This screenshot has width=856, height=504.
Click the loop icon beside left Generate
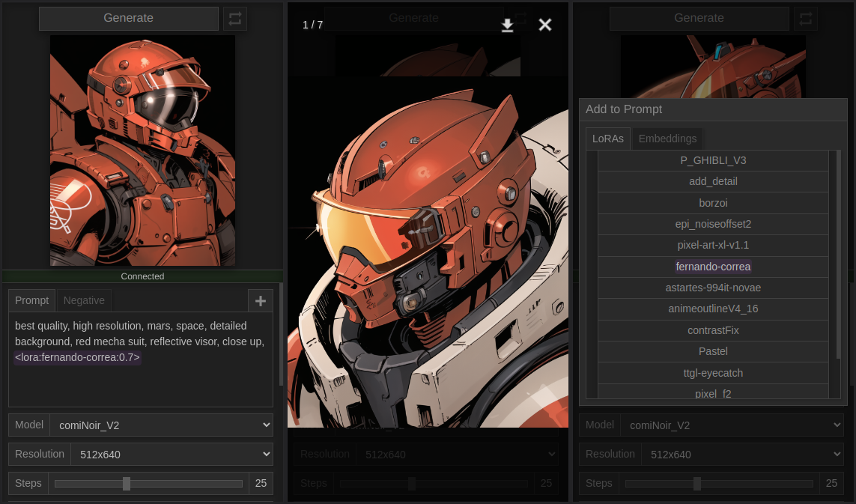coord(235,19)
